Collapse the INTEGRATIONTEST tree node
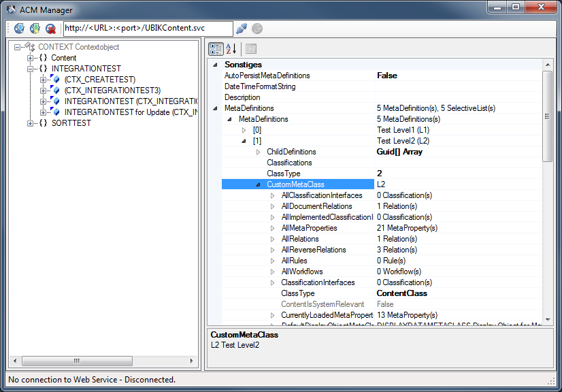Viewport: 562px width, 392px height. pos(30,69)
